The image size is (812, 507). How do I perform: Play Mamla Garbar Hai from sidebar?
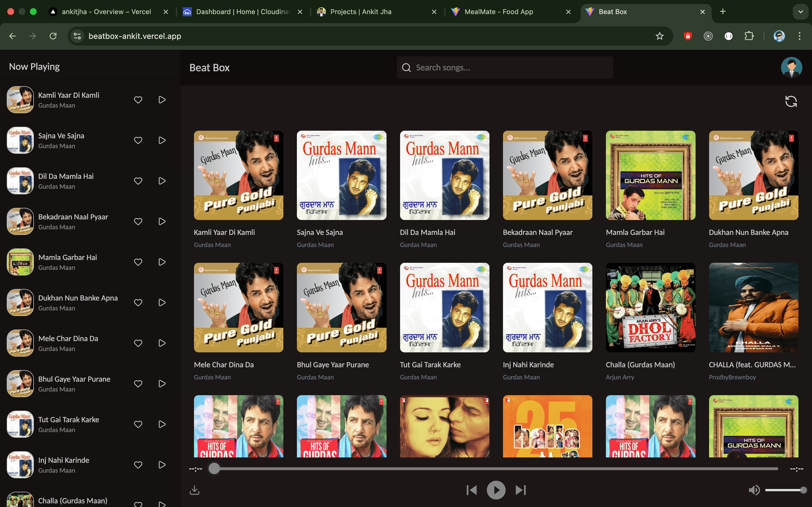tap(162, 262)
